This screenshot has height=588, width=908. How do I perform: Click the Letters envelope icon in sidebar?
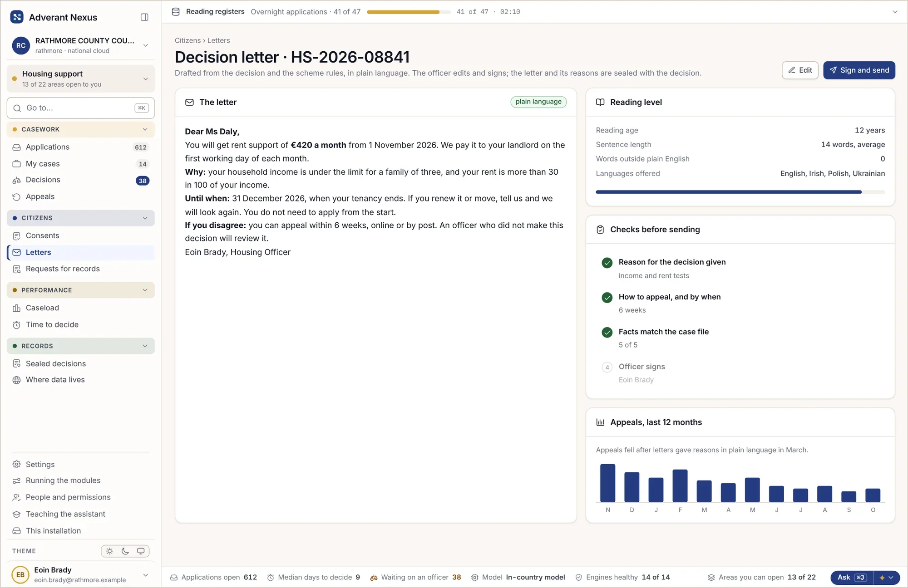click(x=17, y=253)
